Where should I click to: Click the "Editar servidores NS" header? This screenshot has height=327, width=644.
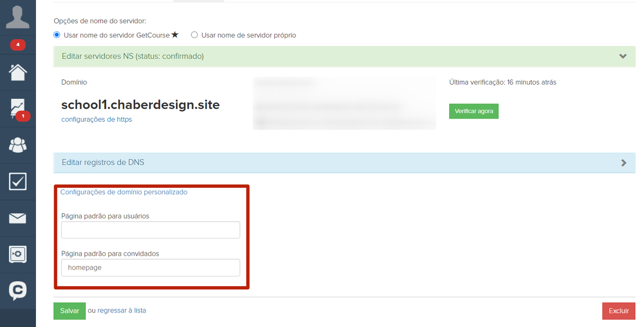[x=133, y=56]
